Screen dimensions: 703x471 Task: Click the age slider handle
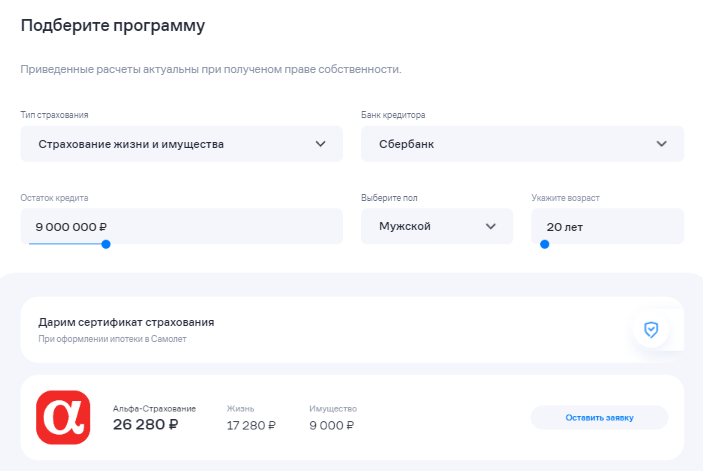[544, 244]
